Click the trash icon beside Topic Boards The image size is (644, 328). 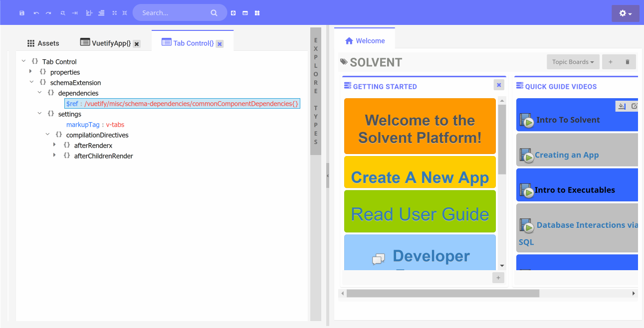pyautogui.click(x=627, y=62)
